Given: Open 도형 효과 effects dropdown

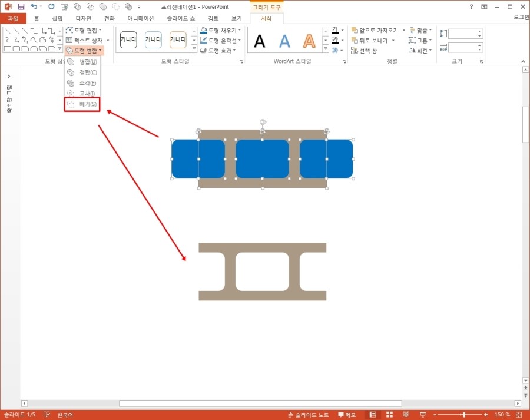Looking at the screenshot, I should pos(218,51).
